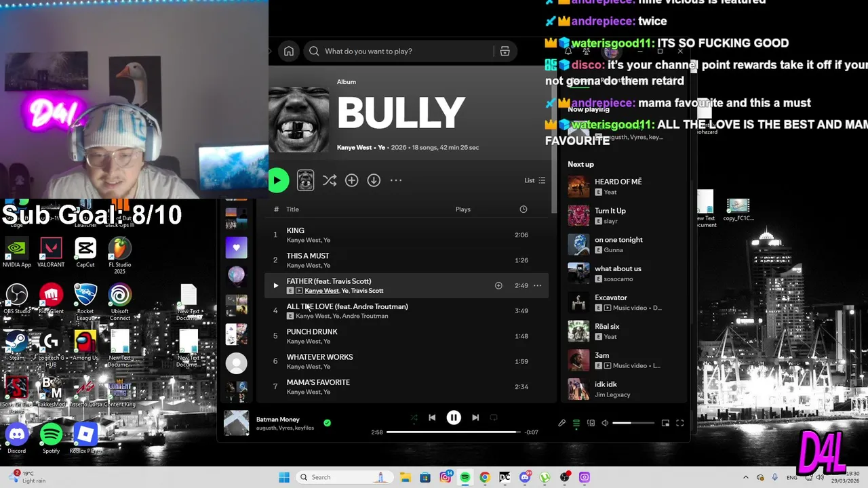Open Travis Scott artist link
This screenshot has width=868, height=488.
point(367,291)
